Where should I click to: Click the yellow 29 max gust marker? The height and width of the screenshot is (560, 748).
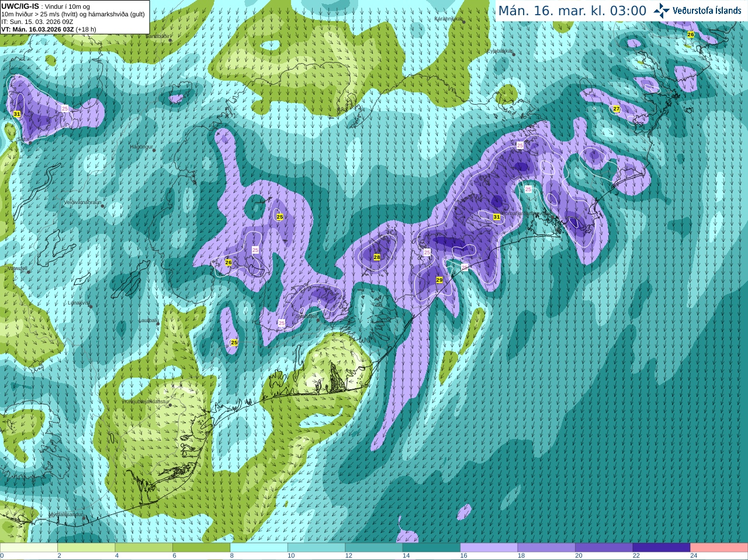pos(439,281)
